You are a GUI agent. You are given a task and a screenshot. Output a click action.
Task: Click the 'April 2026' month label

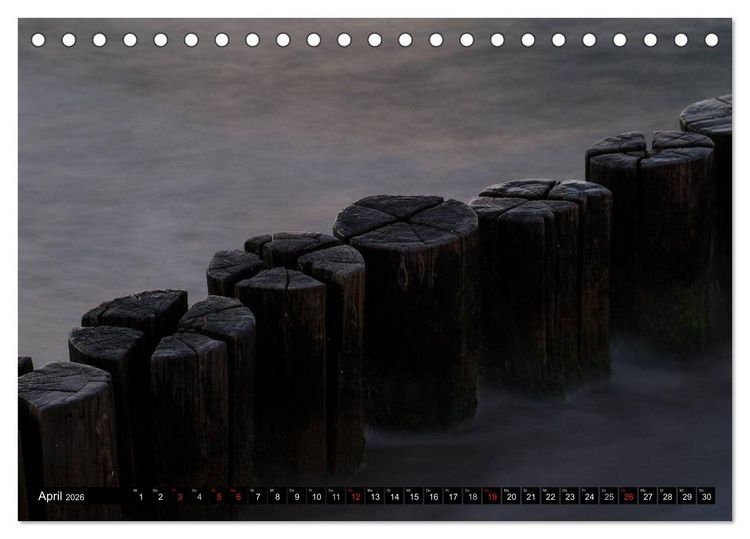pyautogui.click(x=61, y=496)
